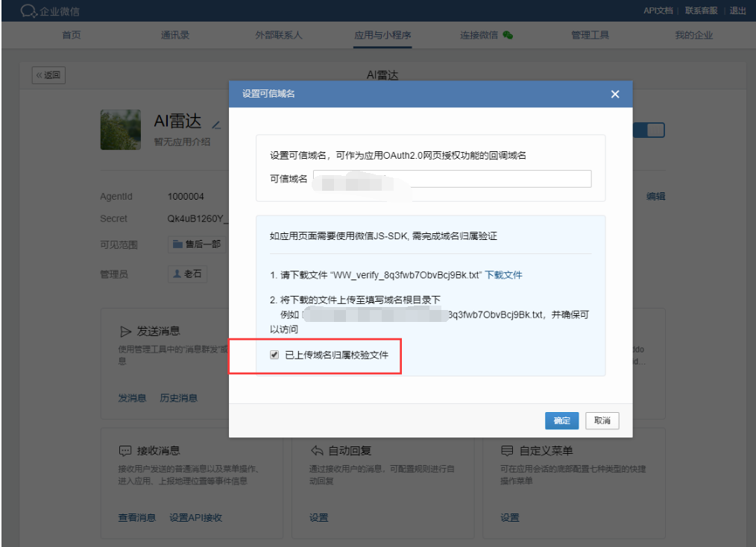
Task: Click the AgentId value 1000004
Action: (x=186, y=197)
